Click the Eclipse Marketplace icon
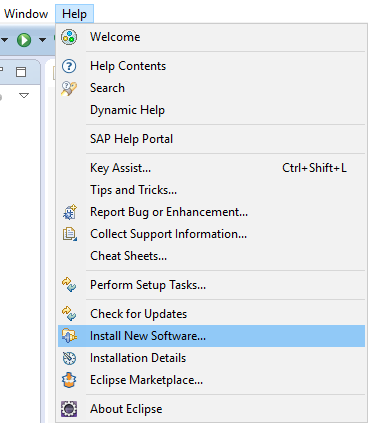 [x=69, y=380]
